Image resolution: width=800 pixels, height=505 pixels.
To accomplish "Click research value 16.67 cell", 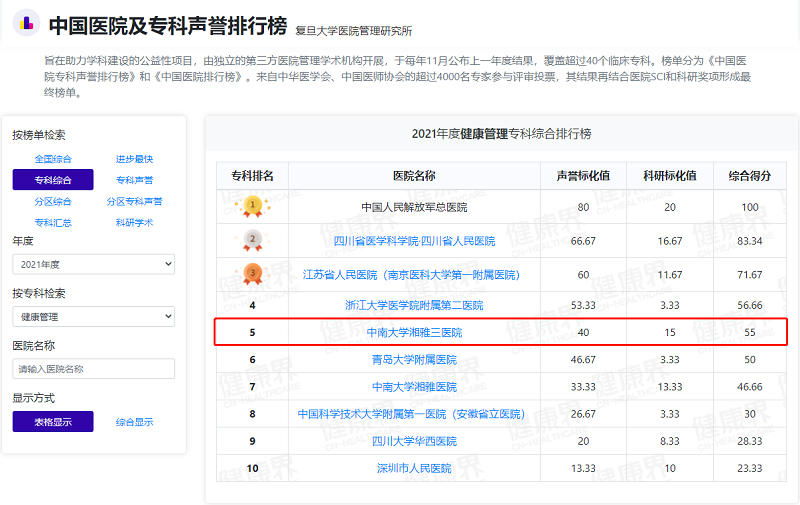I will tap(670, 241).
